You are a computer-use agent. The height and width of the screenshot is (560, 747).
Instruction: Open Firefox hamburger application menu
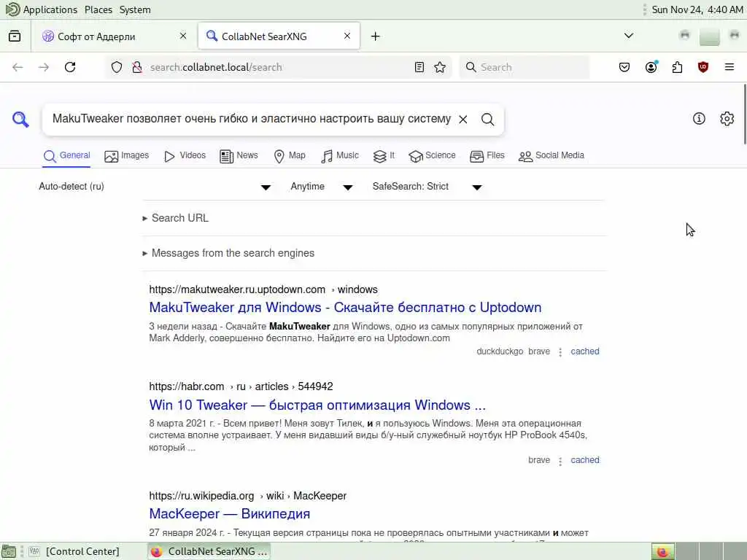point(729,67)
